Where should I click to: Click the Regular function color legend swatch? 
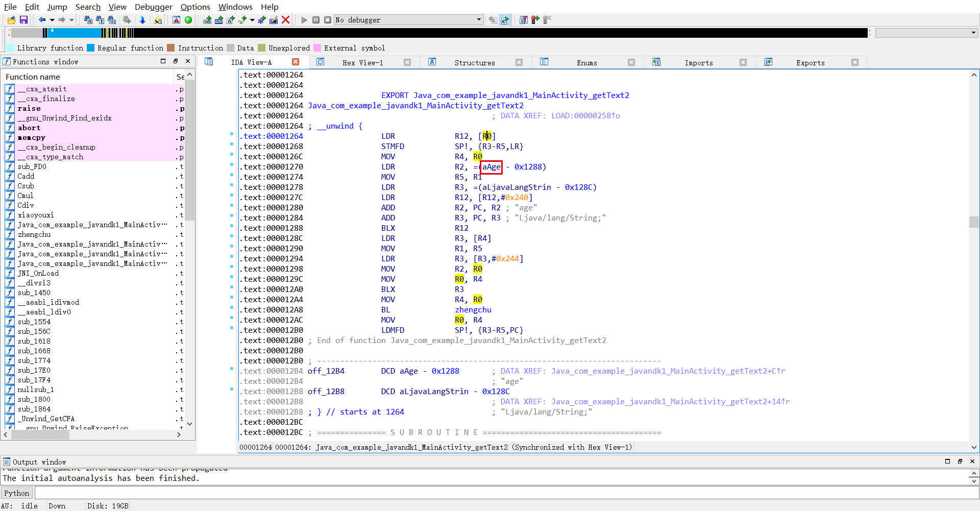tap(91, 48)
